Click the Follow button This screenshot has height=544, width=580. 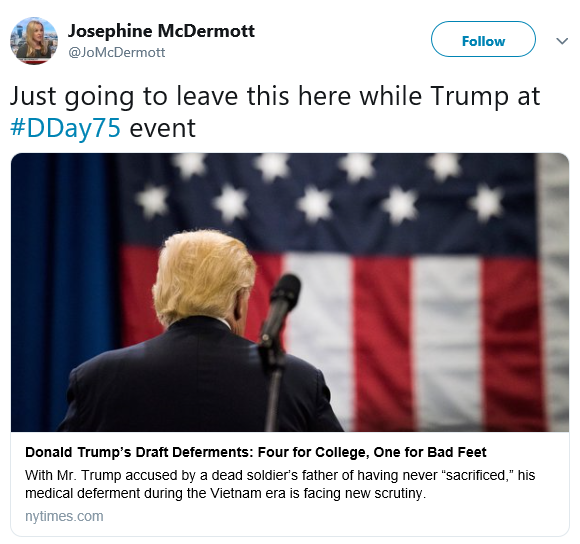[483, 39]
